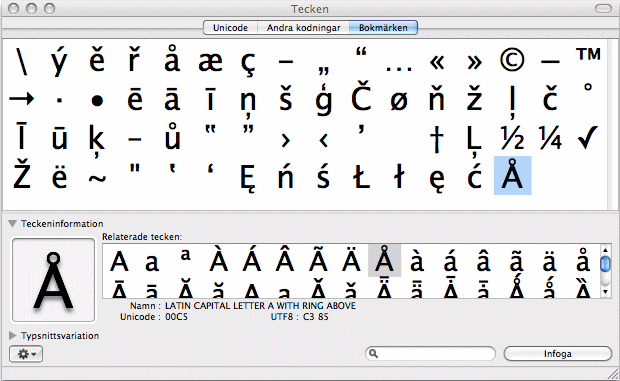Select the ellipsis … character
The image size is (620, 381).
[x=399, y=69]
